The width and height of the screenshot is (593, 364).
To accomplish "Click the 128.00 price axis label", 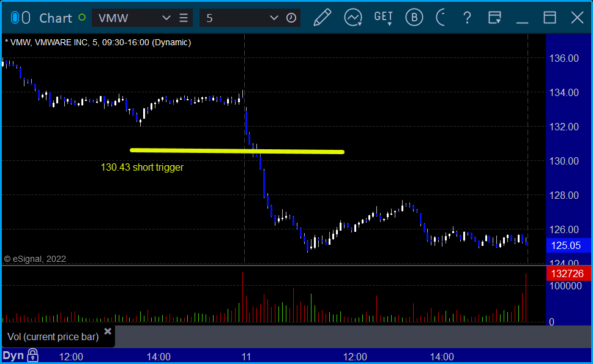I will pyautogui.click(x=564, y=195).
